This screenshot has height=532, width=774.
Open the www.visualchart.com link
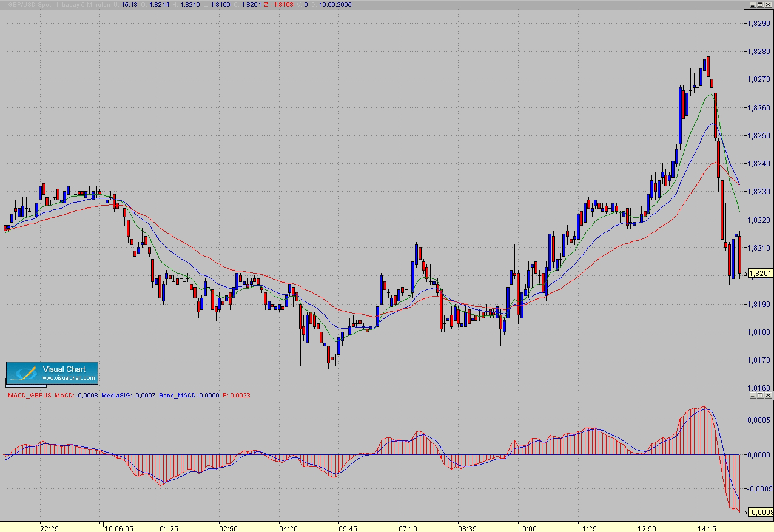(69, 379)
